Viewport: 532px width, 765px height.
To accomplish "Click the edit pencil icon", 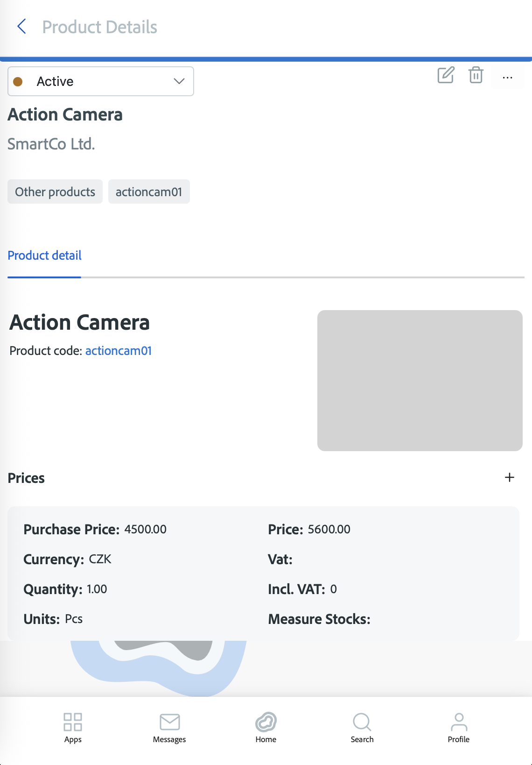I will point(446,75).
